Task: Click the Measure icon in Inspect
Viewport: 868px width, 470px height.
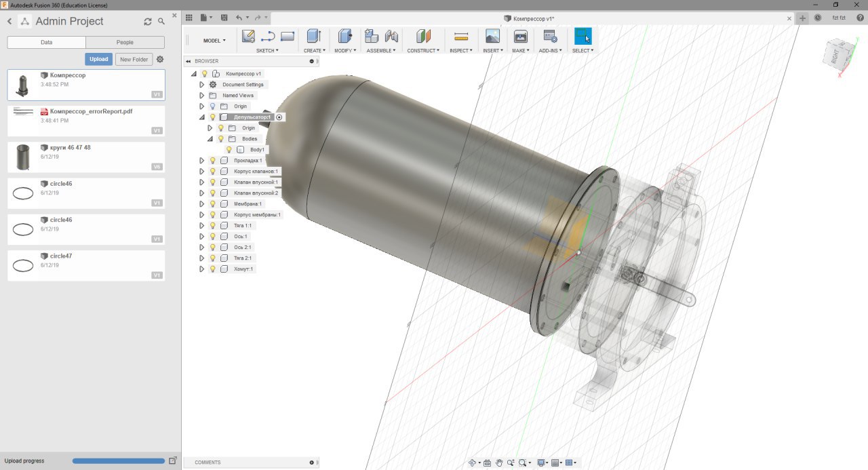Action: tap(461, 36)
